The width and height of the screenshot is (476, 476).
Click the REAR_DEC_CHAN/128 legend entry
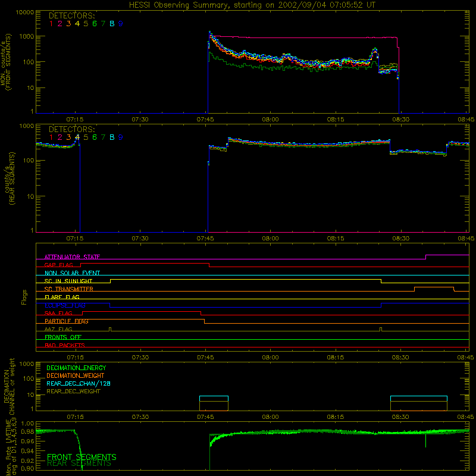pyautogui.click(x=79, y=383)
